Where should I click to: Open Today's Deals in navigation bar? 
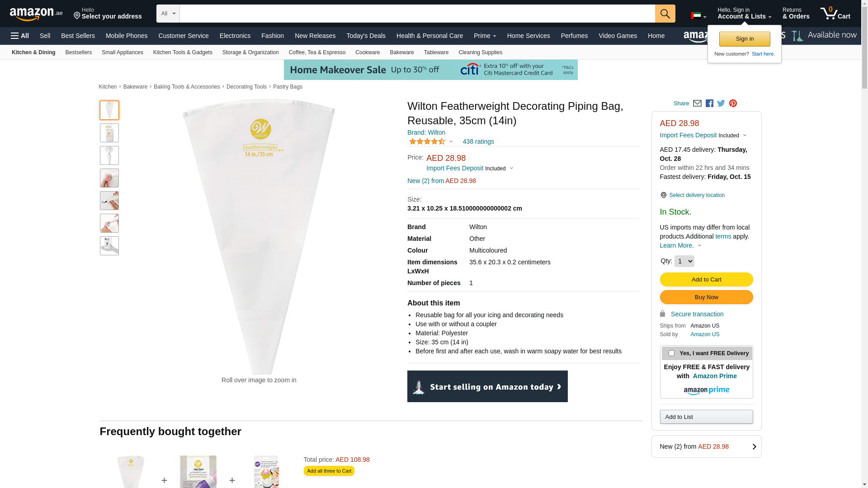coord(366,36)
